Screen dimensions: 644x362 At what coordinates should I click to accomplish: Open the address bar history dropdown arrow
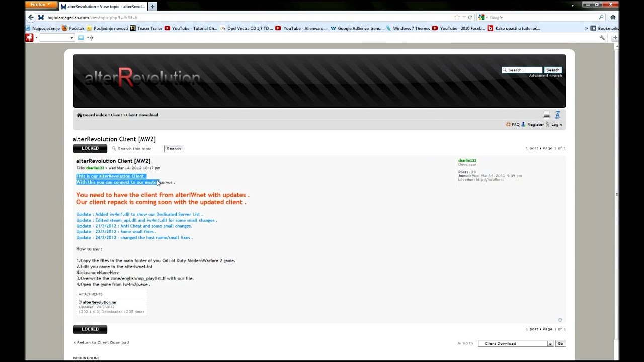point(464,17)
